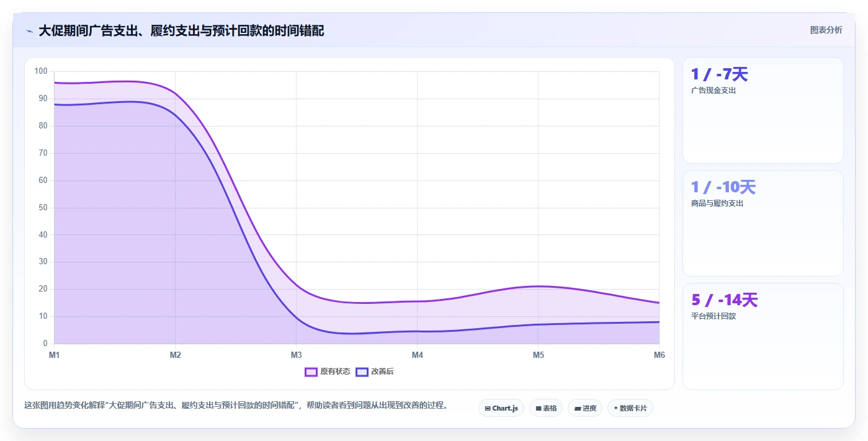Click the M3 x-axis label

point(296,355)
